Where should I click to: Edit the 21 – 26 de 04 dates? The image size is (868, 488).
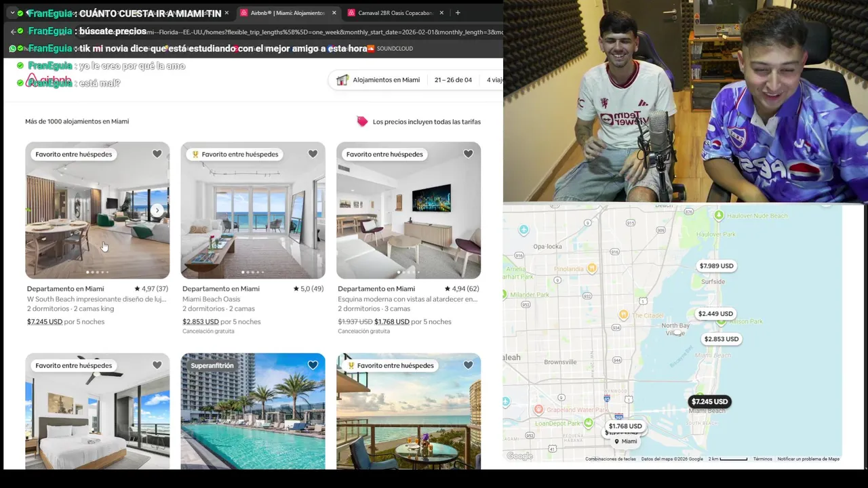click(453, 80)
